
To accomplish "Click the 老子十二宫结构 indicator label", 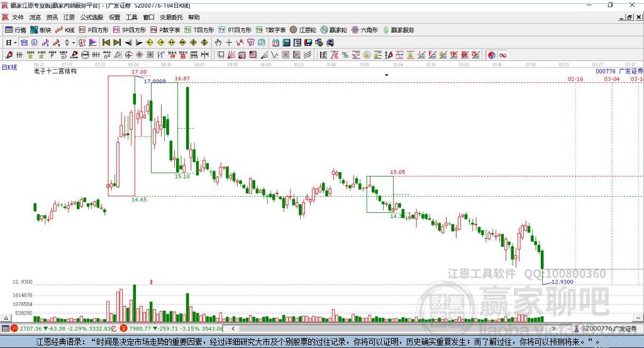I will tap(55, 71).
